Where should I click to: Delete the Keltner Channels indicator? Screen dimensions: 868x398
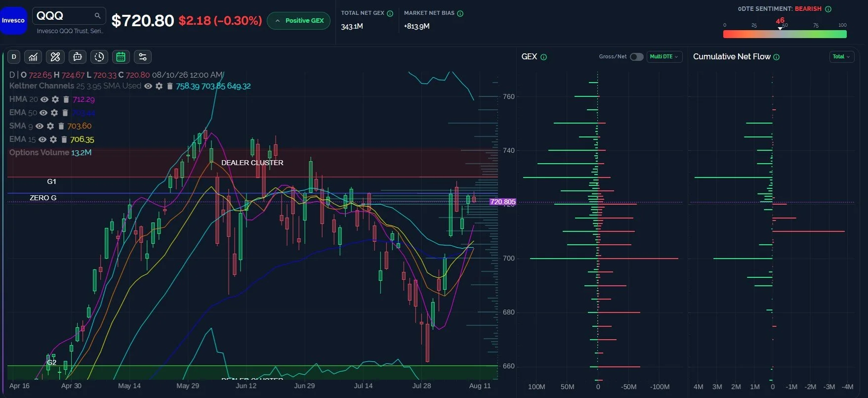tap(169, 86)
